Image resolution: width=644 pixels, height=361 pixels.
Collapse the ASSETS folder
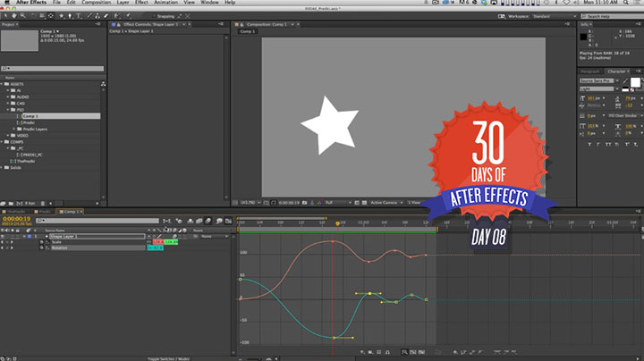2,84
